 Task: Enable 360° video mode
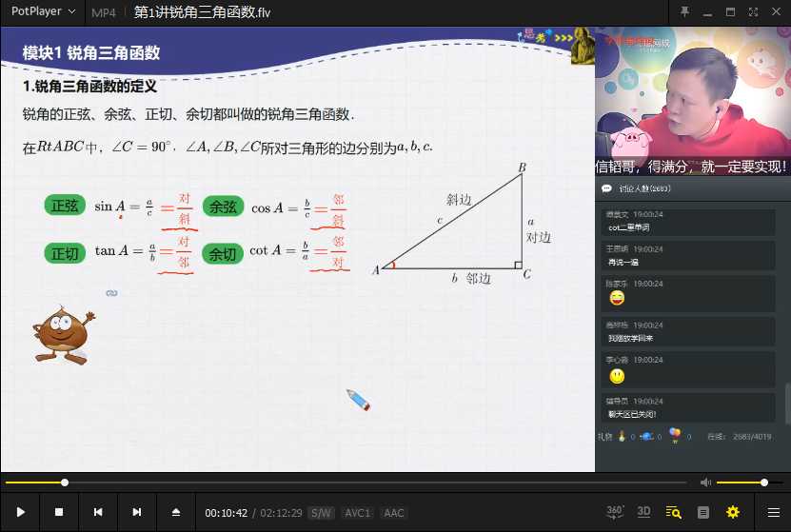click(x=615, y=512)
